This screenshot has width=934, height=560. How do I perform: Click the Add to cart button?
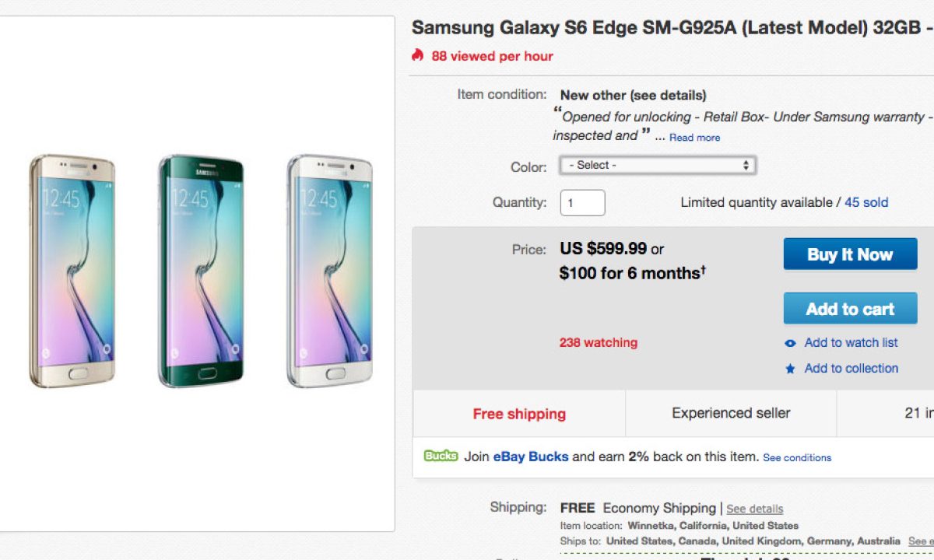[x=850, y=309]
